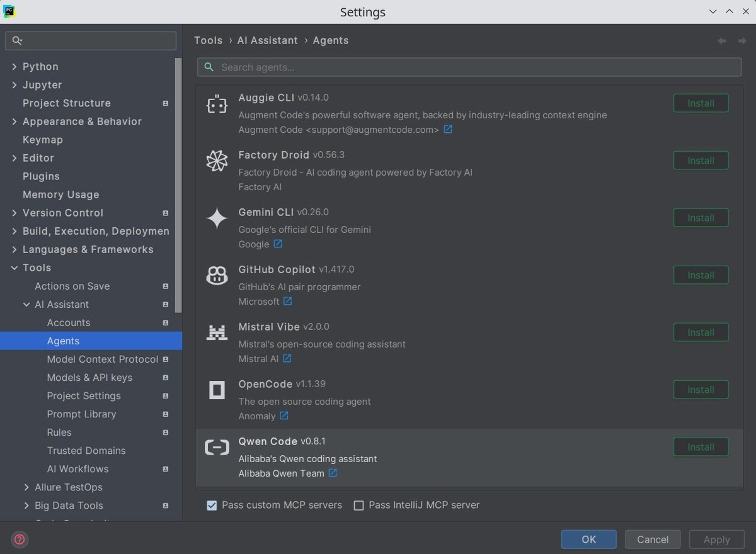Collapse the AI Assistant node

[x=26, y=304]
